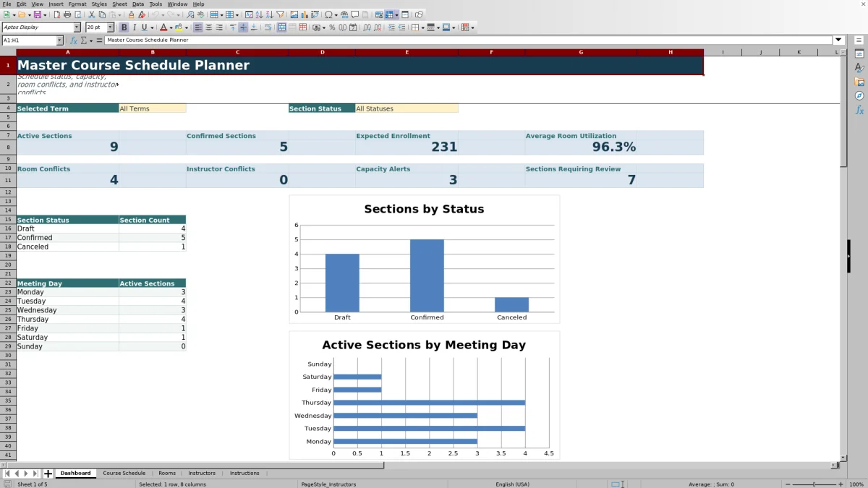The image size is (868, 488).
Task: Click the Format as Percent icon
Action: coord(332,27)
